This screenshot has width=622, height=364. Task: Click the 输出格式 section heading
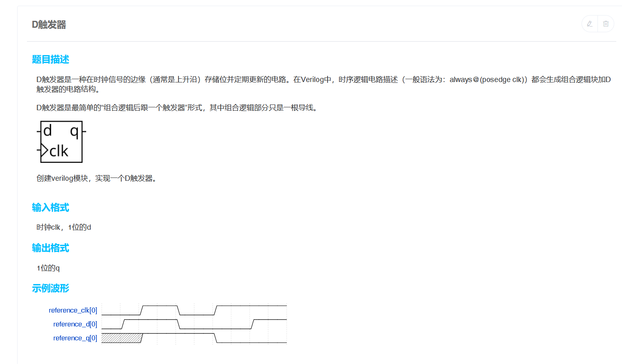[x=51, y=248]
